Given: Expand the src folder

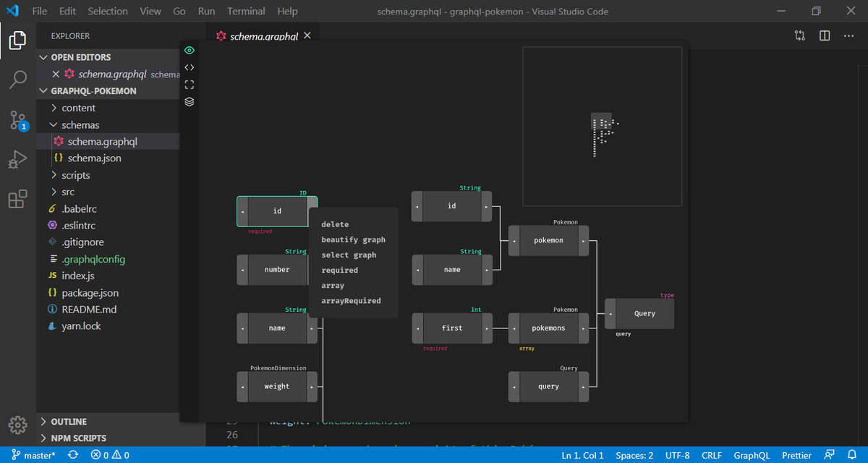Looking at the screenshot, I should tap(108, 192).
